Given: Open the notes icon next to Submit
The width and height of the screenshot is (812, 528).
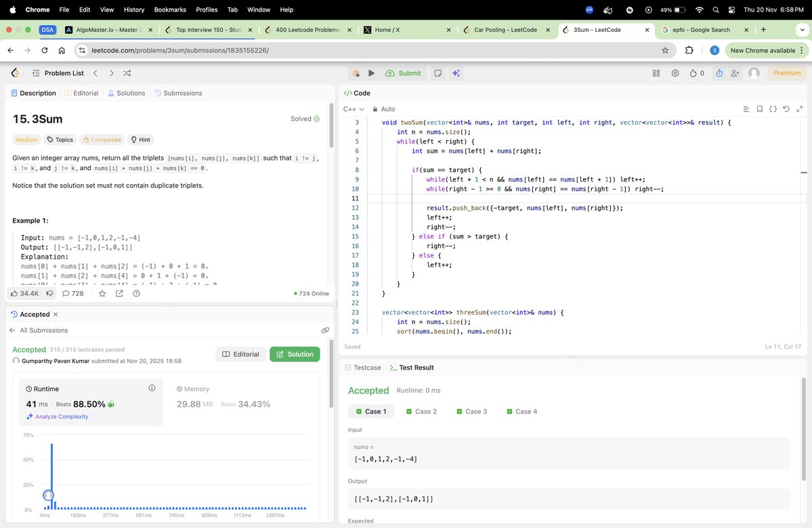Looking at the screenshot, I should point(438,73).
